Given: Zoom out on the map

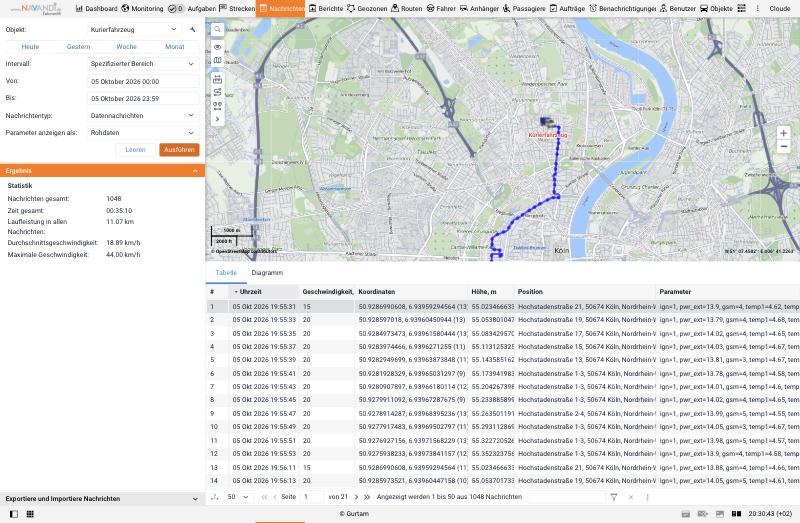Looking at the screenshot, I should (784, 146).
